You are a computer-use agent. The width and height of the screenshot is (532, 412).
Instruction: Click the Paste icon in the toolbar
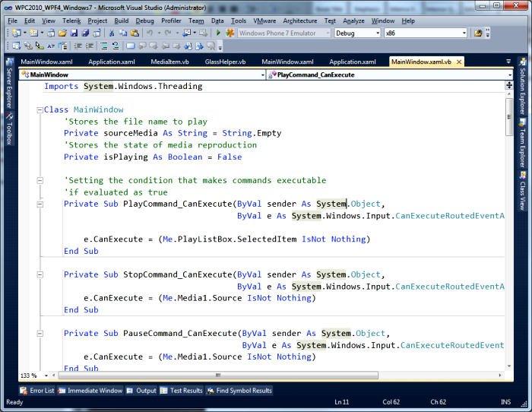point(133,33)
